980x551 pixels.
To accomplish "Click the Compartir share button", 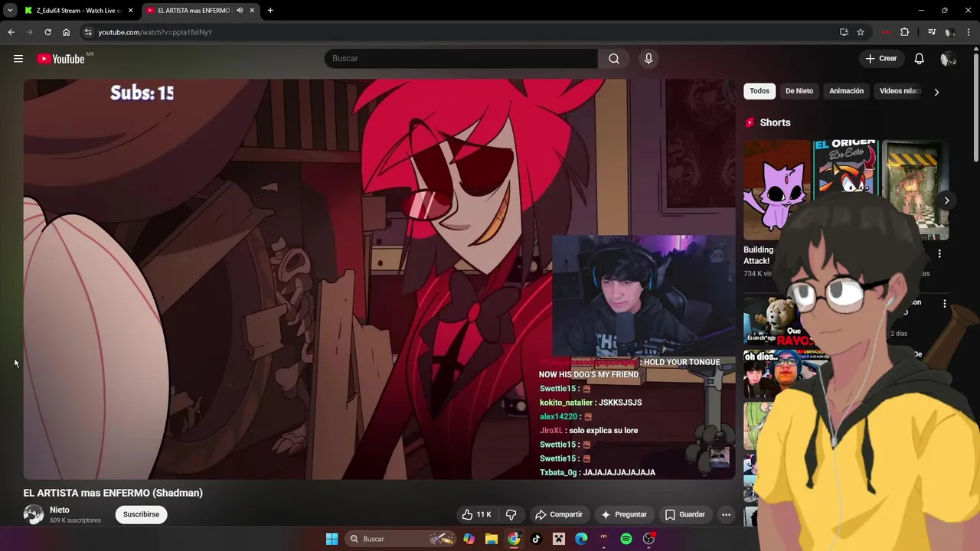I will coord(559,514).
